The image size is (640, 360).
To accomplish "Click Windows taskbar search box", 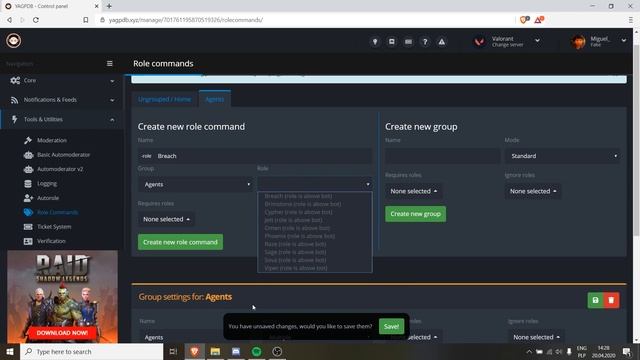I will tap(91, 351).
